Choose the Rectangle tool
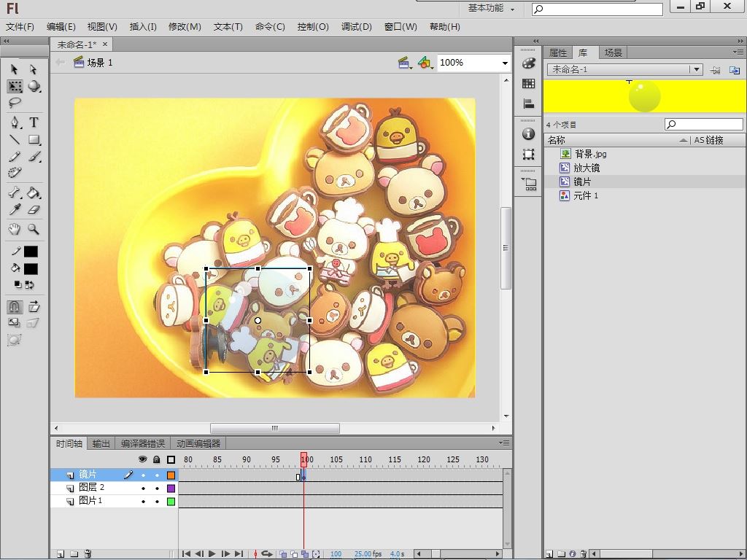 click(34, 139)
